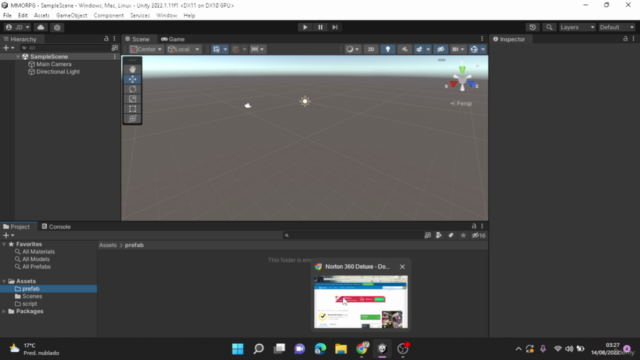Select Main Camera in Hierarchy
Viewport: 640px width, 360px height.
click(53, 64)
